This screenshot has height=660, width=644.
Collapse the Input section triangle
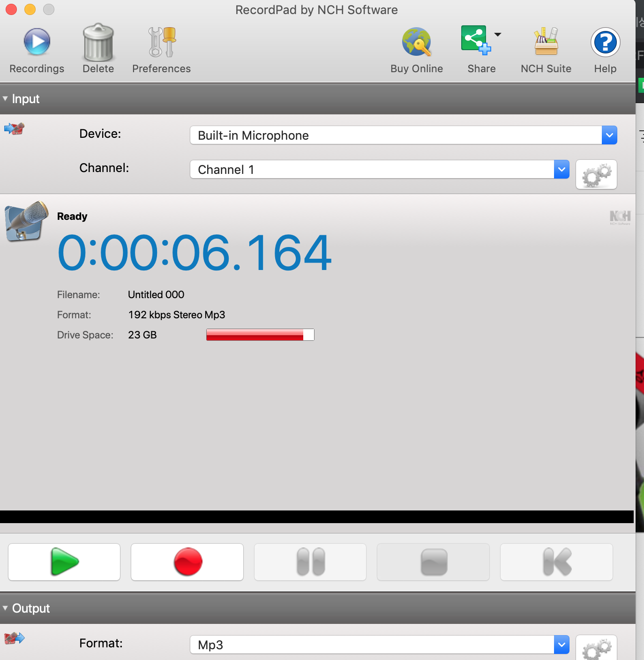pyautogui.click(x=5, y=98)
